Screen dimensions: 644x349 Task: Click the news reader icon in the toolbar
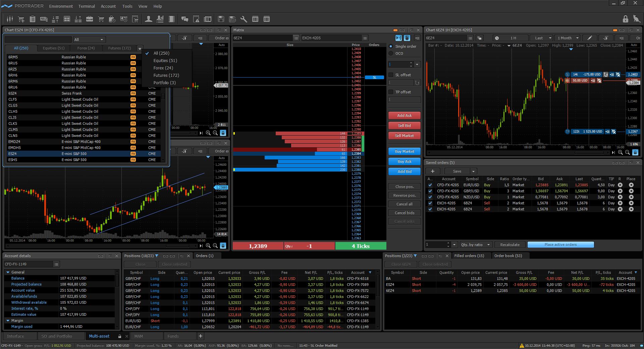[208, 19]
